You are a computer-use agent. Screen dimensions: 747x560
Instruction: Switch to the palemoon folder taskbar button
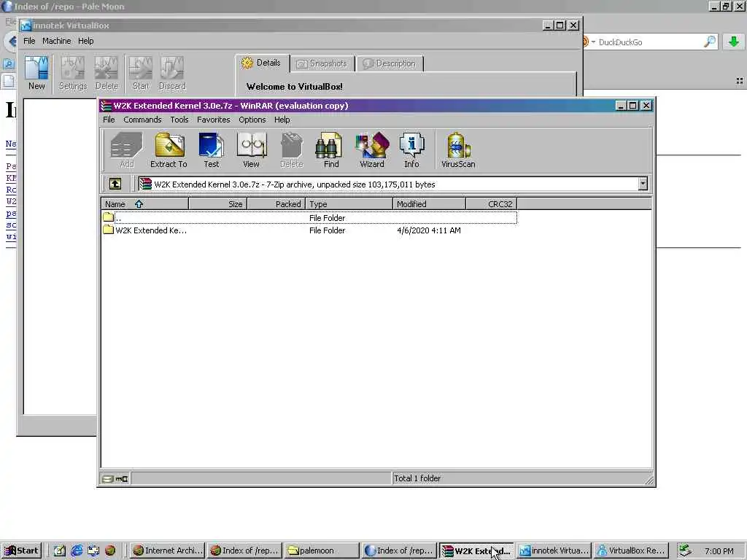coord(322,551)
